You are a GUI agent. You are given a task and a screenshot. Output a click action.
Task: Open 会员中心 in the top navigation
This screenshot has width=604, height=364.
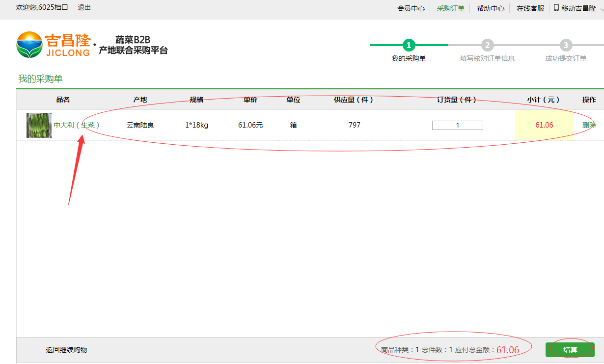tap(411, 8)
